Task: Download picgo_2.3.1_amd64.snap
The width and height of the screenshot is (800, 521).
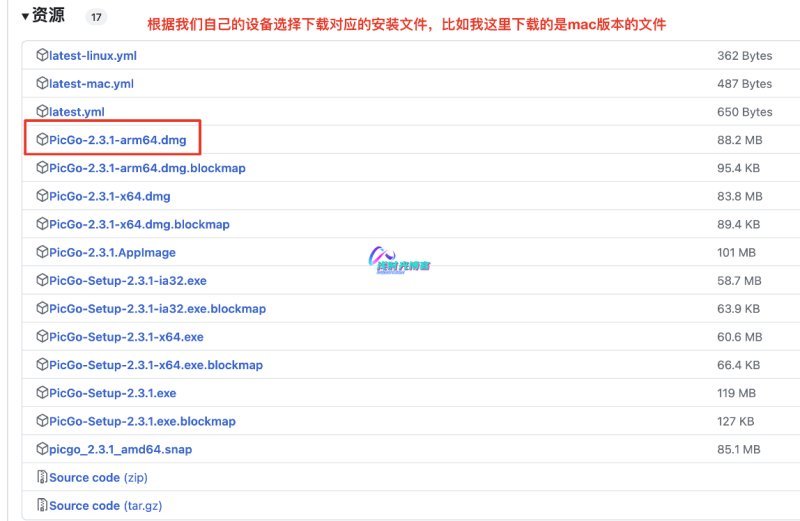Action: click(x=120, y=450)
